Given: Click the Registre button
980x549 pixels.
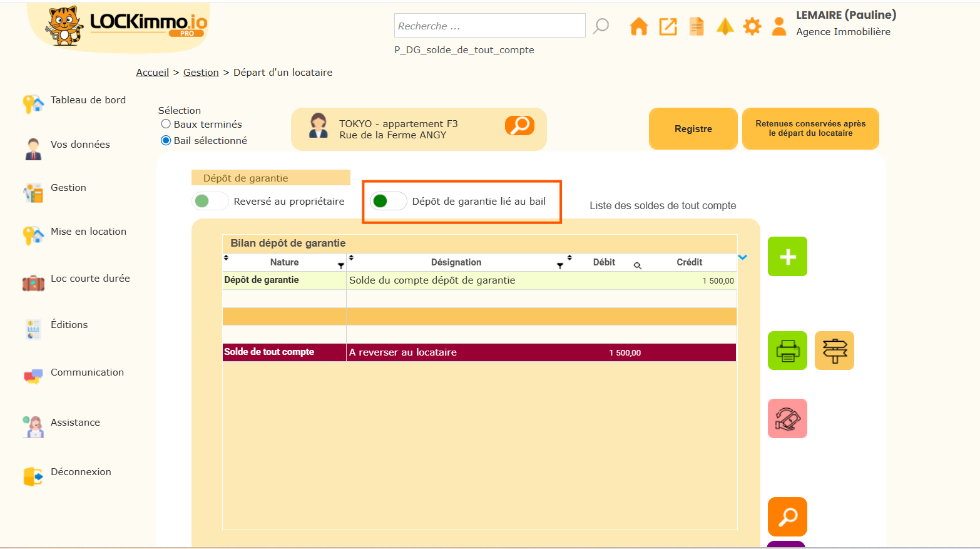Looking at the screenshot, I should click(693, 129).
